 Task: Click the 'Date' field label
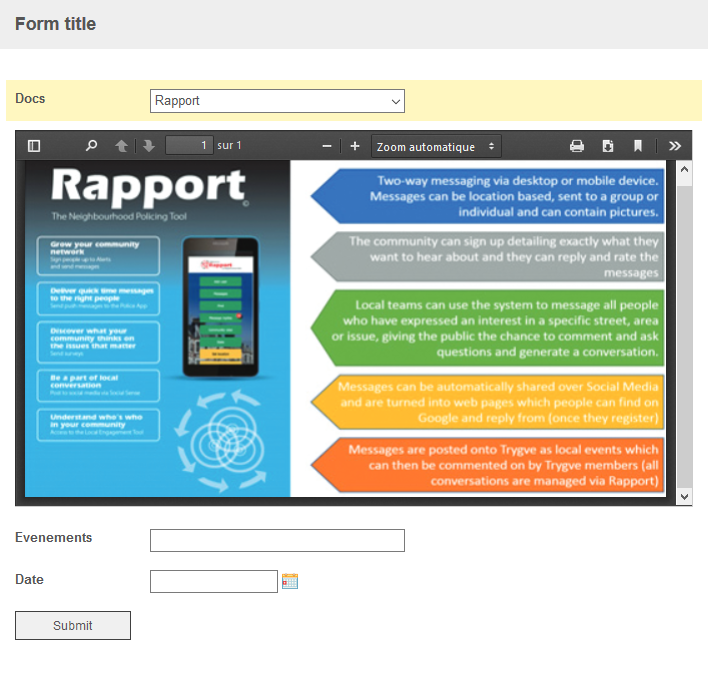coord(29,579)
